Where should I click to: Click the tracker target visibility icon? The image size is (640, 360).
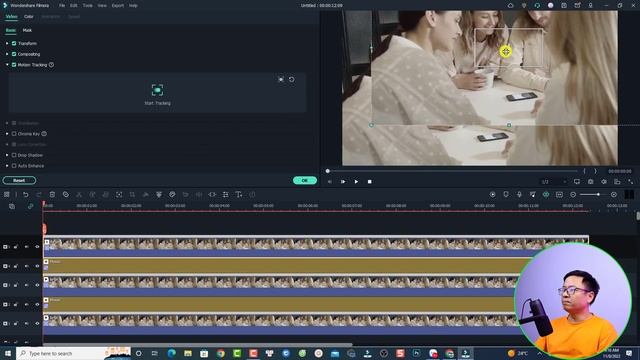pos(281,80)
